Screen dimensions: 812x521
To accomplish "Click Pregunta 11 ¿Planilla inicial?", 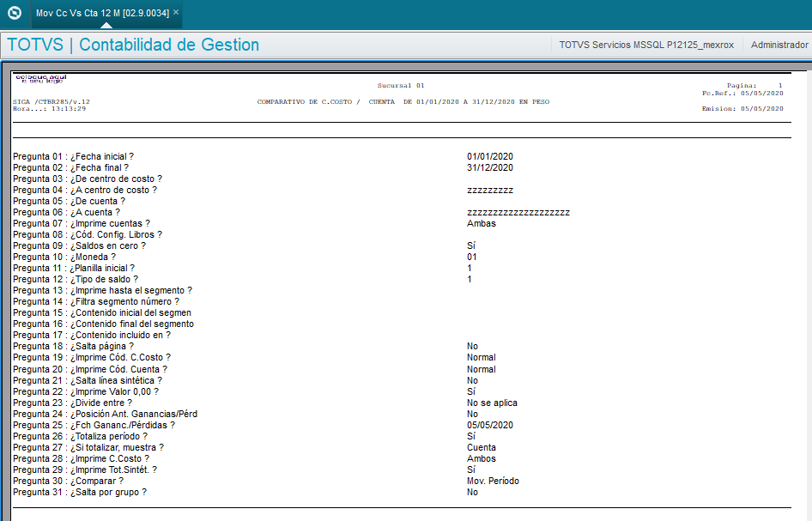I will coord(74,269).
